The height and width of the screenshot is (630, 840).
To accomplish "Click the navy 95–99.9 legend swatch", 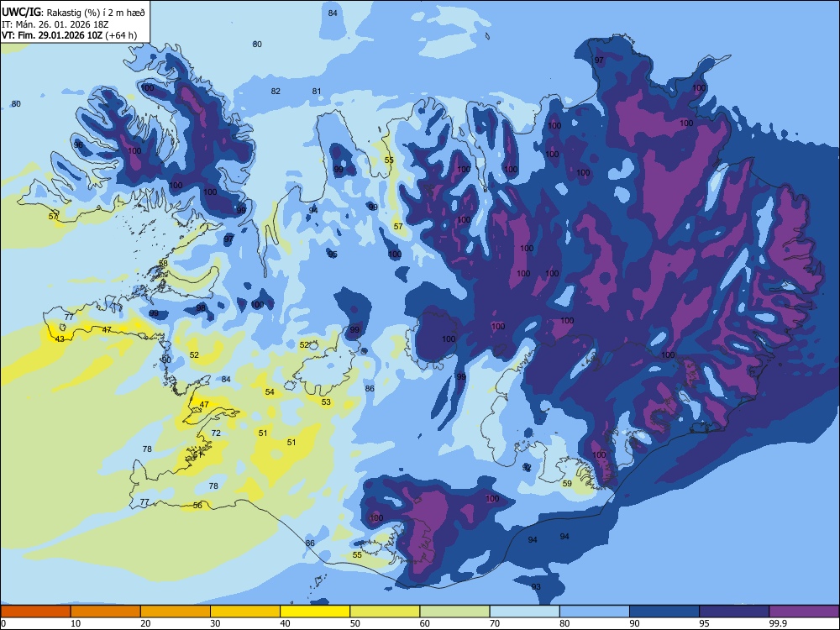I will 734,612.
